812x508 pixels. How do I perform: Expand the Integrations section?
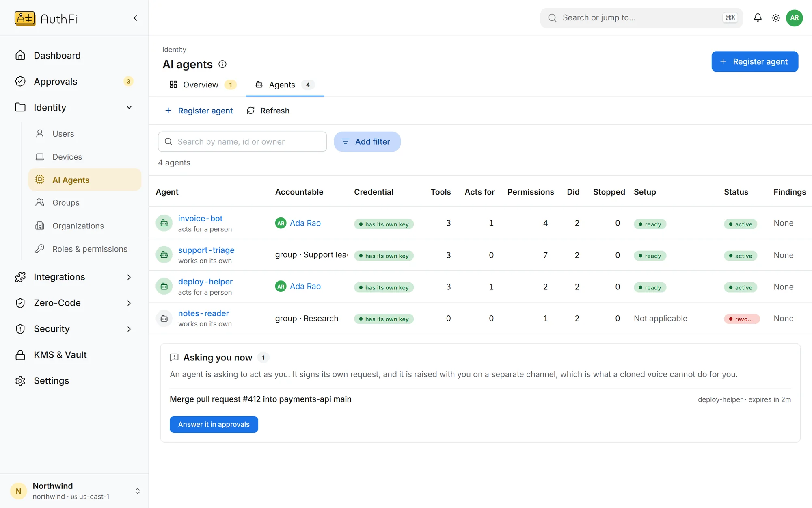(x=129, y=277)
